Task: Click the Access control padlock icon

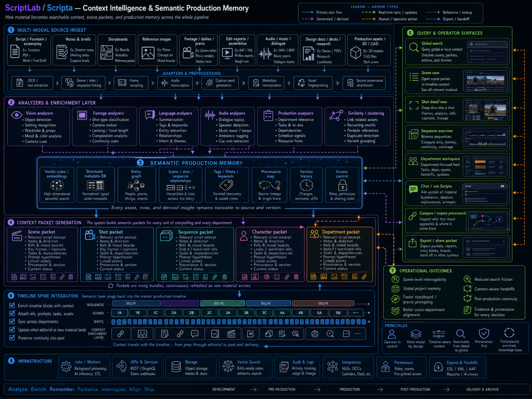Action: point(342,185)
